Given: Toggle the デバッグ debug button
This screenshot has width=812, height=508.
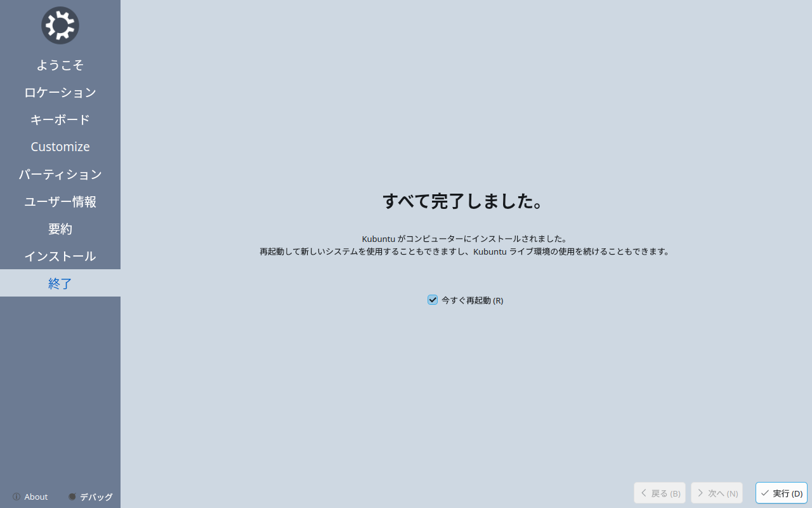Looking at the screenshot, I should pos(91,497).
